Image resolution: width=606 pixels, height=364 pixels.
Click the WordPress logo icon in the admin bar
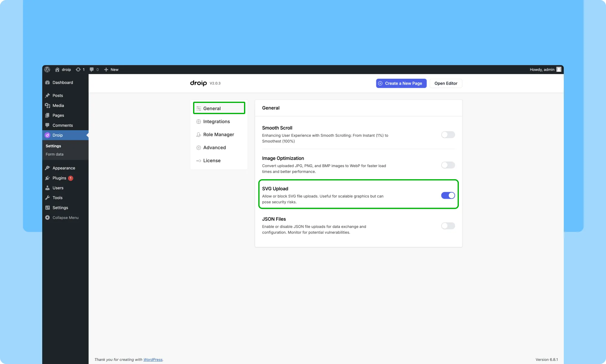coord(47,69)
